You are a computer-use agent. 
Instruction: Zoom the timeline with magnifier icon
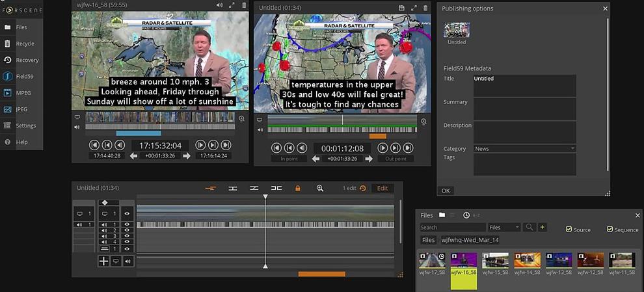[320, 188]
